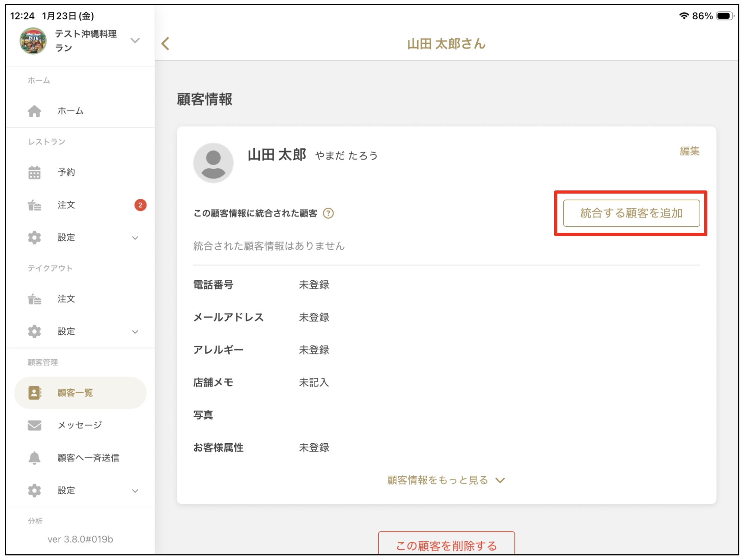
Task: Select the 顧客一覧 customer list icon
Action: coord(34,393)
